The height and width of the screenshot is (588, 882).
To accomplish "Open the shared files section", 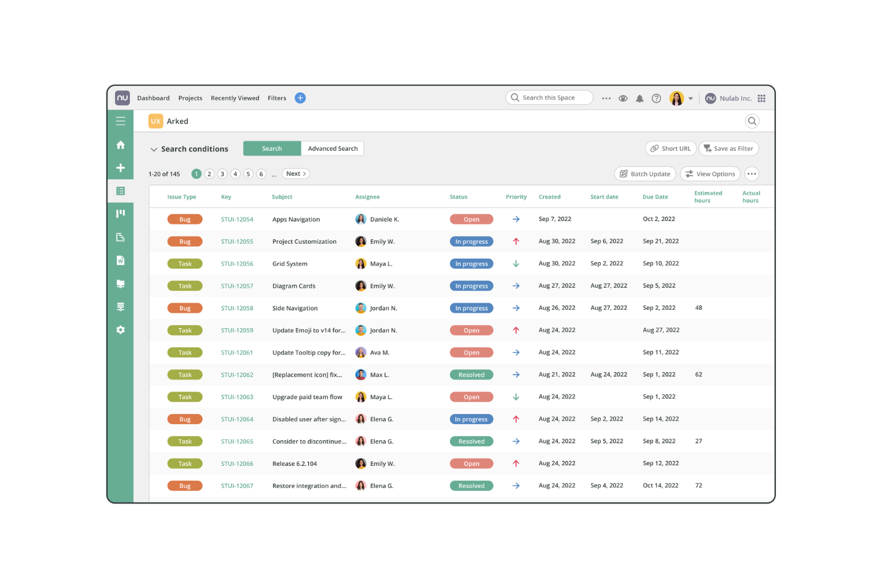I will click(121, 284).
